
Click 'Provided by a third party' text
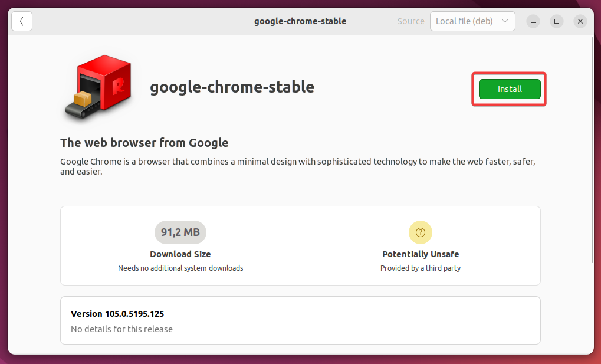(x=421, y=268)
